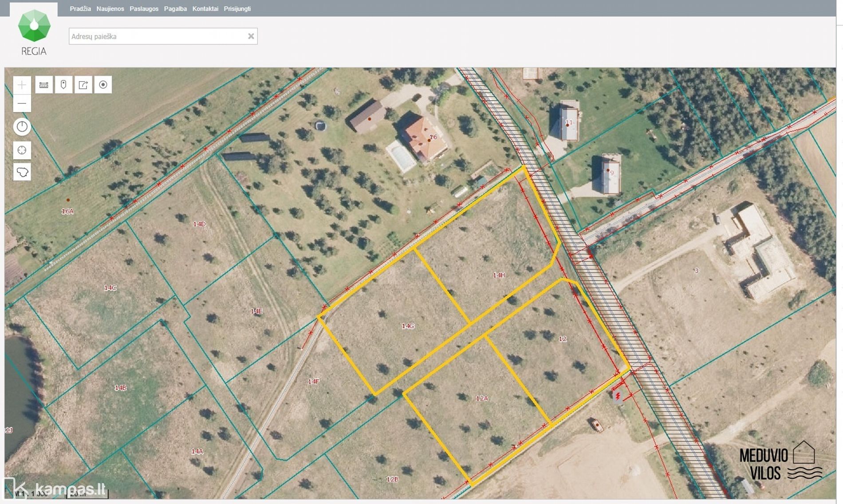Screen dimensions: 843x504
Task: Open the Paslaugos menu
Action: pos(144,9)
